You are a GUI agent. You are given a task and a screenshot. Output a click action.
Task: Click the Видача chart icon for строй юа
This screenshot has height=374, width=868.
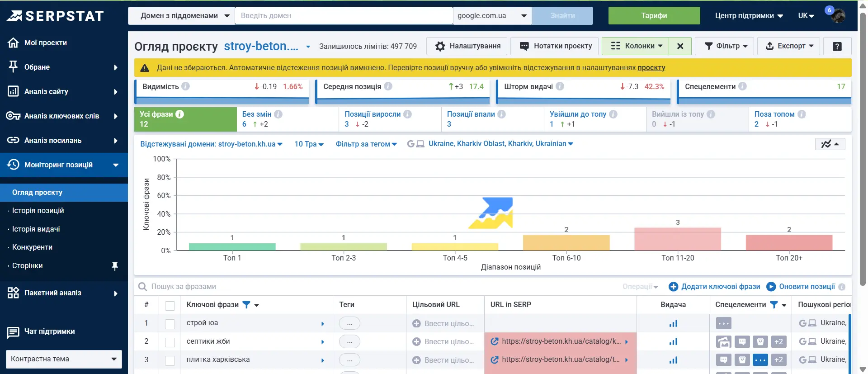(673, 323)
